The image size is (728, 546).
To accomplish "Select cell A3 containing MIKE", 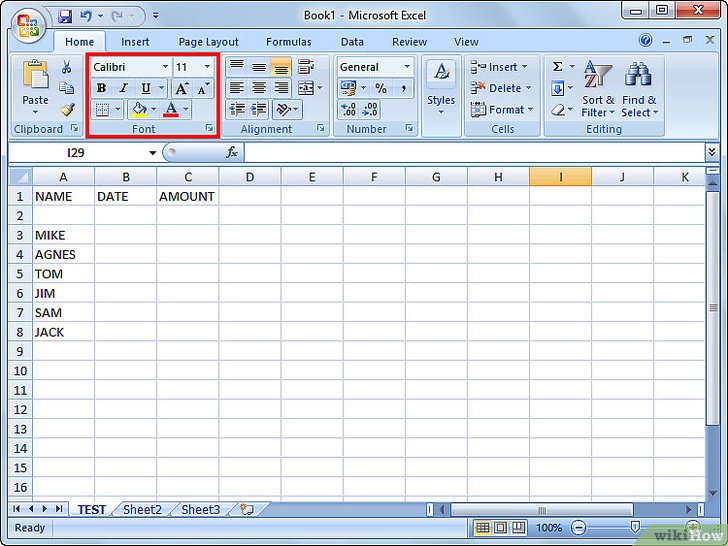I will pos(64,235).
